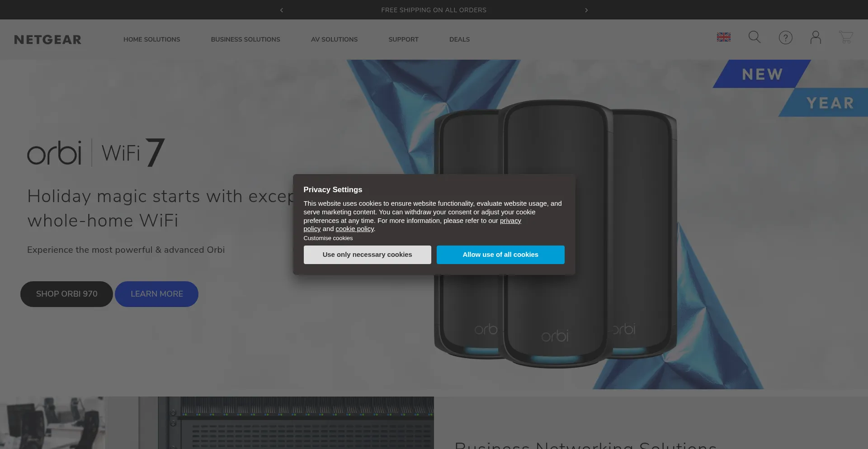
Task: Click the Customise cookies link
Action: click(328, 238)
